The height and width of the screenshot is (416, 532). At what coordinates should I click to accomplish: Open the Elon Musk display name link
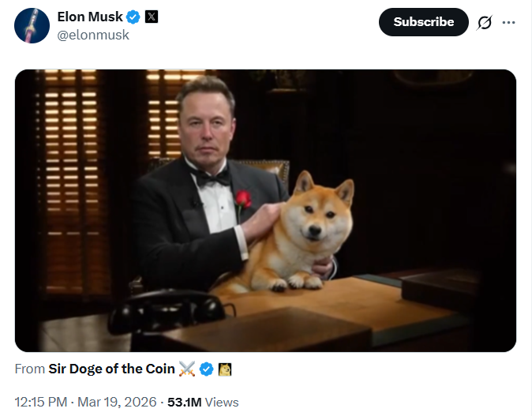coord(90,17)
